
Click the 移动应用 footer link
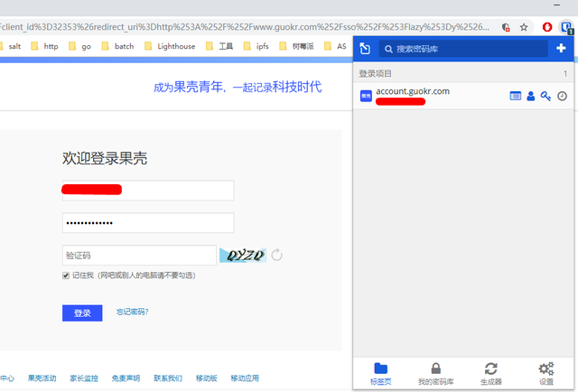pyautogui.click(x=245, y=378)
